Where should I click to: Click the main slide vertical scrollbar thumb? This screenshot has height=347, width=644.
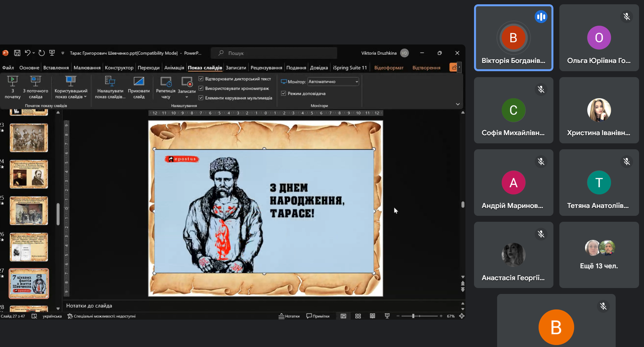click(x=463, y=204)
